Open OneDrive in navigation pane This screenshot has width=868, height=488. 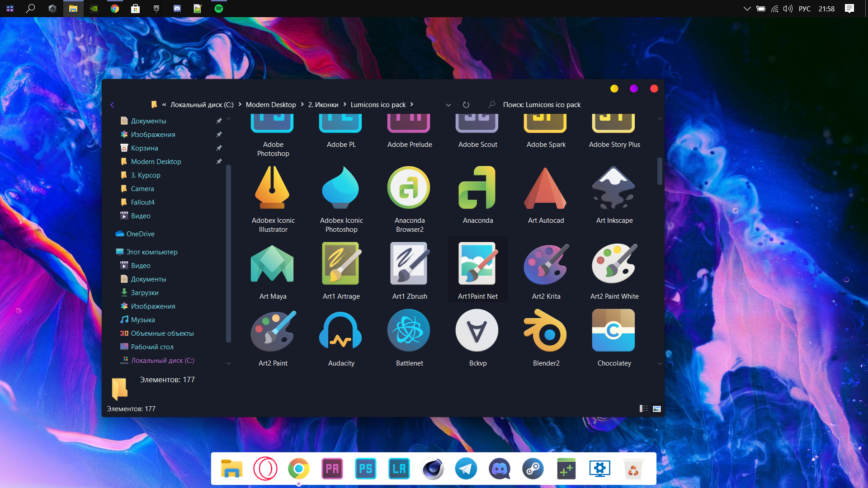tap(140, 234)
